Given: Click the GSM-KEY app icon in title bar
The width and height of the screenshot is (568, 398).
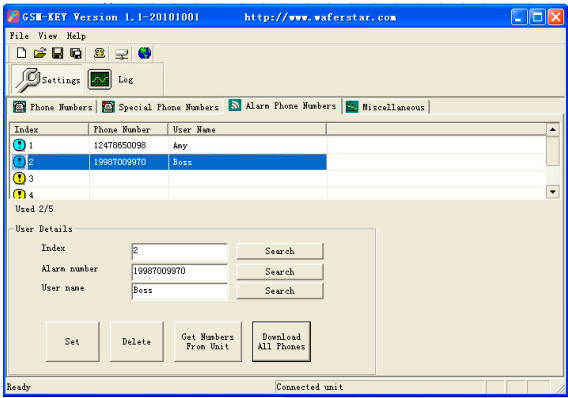Looking at the screenshot, I should [x=13, y=16].
